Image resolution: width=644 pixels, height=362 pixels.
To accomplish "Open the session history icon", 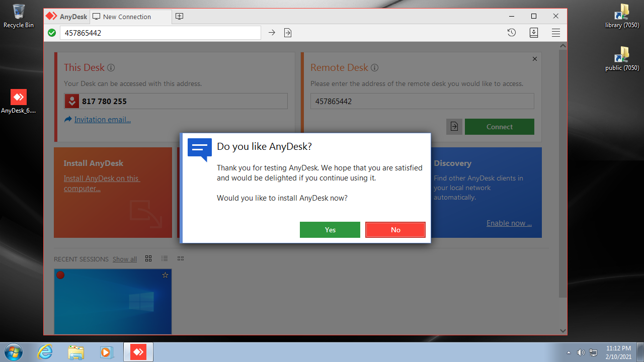I will click(x=511, y=33).
